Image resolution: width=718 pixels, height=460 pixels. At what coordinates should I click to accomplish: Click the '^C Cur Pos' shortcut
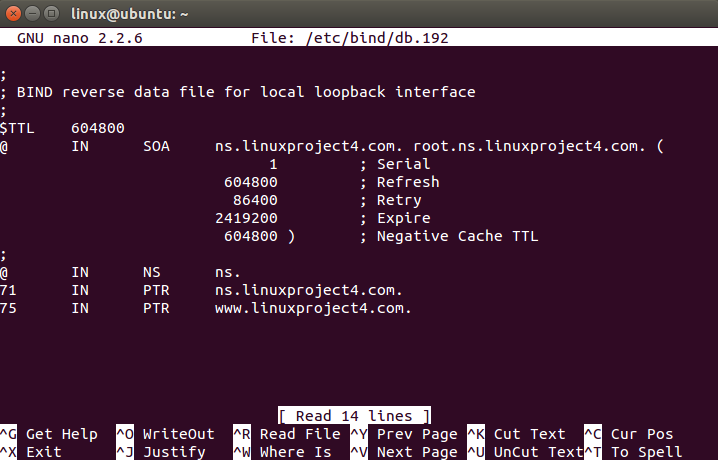pyautogui.click(x=629, y=434)
